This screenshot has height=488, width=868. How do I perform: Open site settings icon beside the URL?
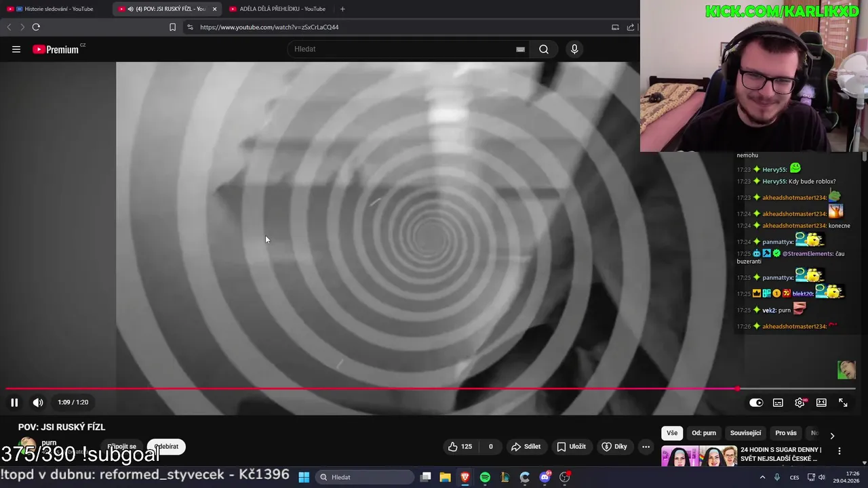click(x=190, y=27)
